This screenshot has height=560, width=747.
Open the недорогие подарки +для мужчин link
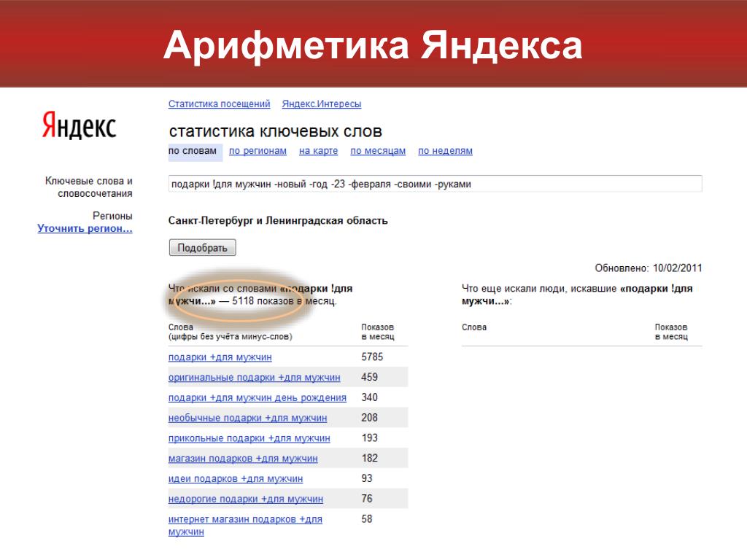coord(245,499)
